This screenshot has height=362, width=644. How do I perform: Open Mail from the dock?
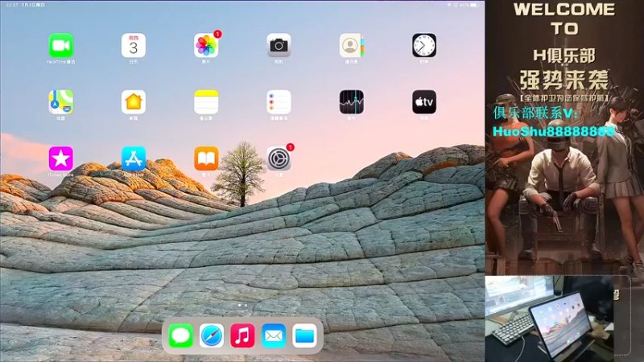(x=274, y=335)
